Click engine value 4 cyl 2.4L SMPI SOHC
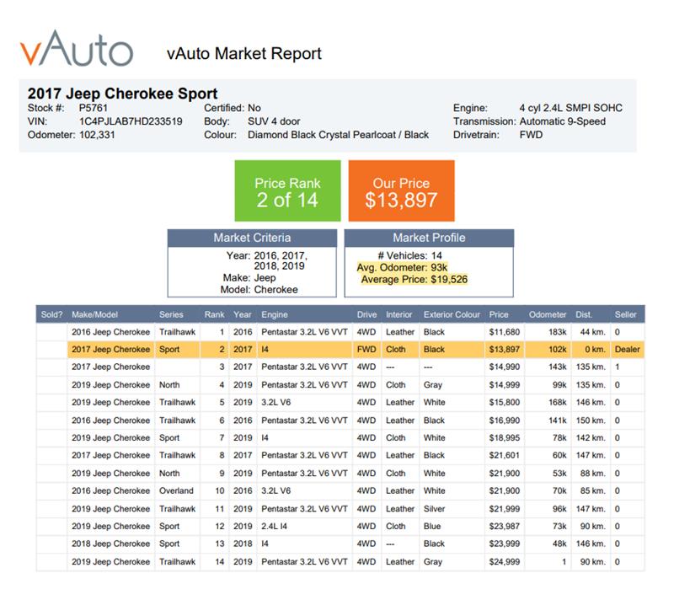The height and width of the screenshot is (616, 674). coord(571,108)
